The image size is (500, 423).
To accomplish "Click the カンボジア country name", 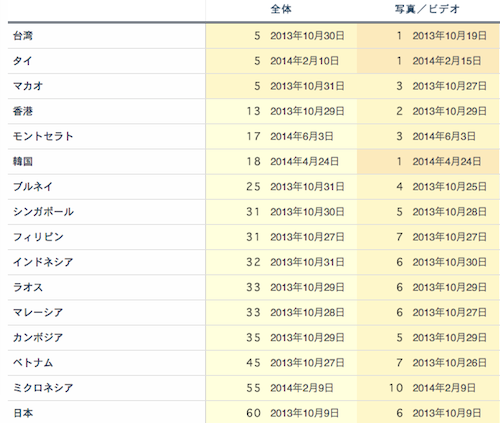I will coord(38,338).
